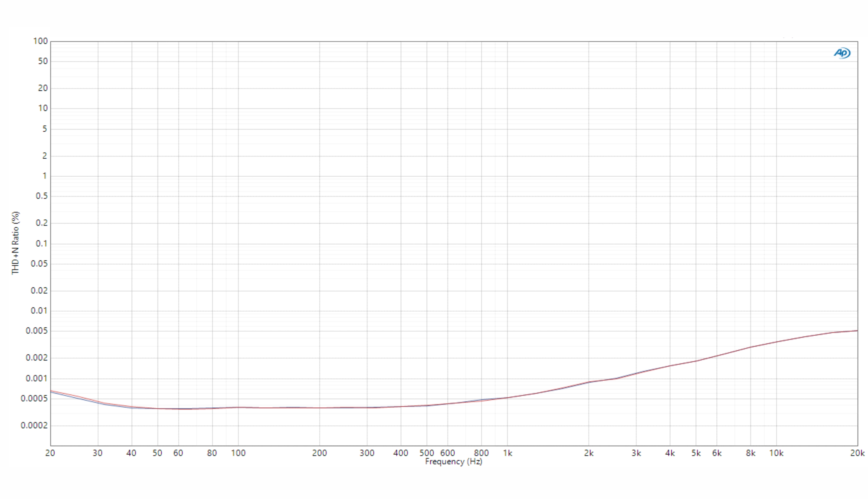The height and width of the screenshot is (499, 868).
Task: Click the '10' tick label on the vertical axis
Action: [x=43, y=109]
